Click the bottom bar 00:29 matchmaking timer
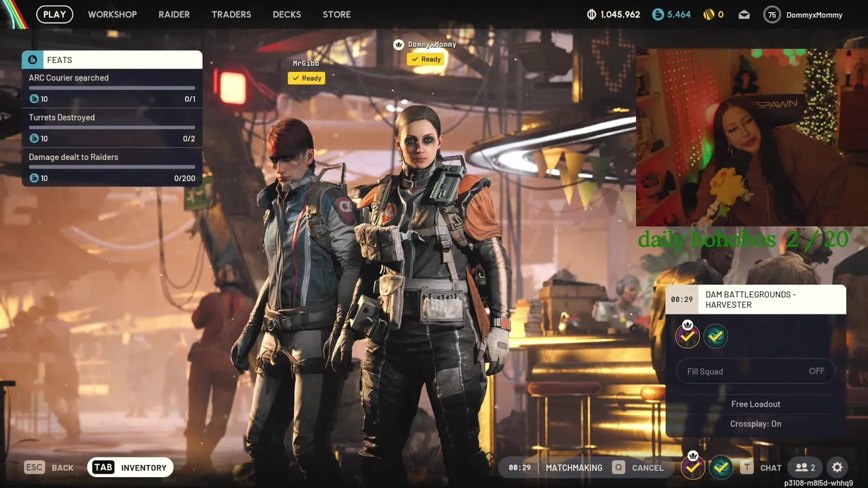This screenshot has height=488, width=868. point(519,468)
